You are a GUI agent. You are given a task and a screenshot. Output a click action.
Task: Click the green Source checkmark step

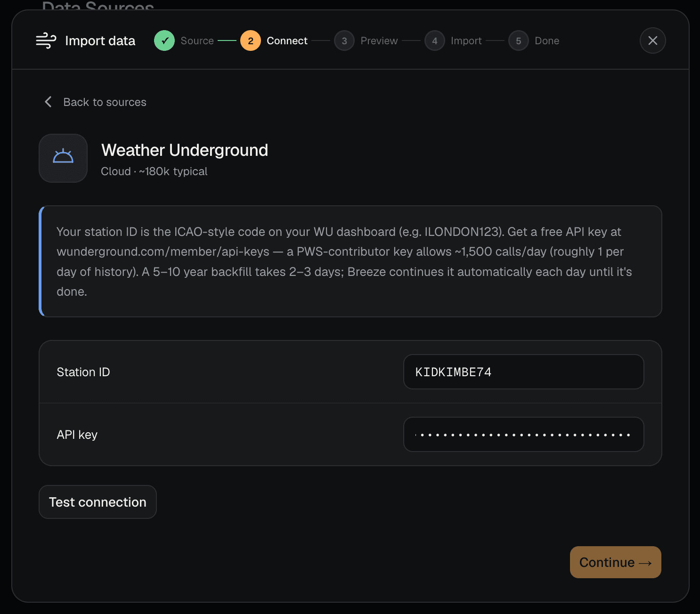164,40
